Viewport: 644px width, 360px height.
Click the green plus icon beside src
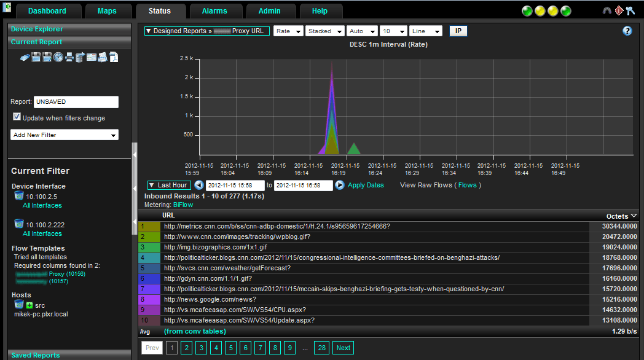(29, 305)
